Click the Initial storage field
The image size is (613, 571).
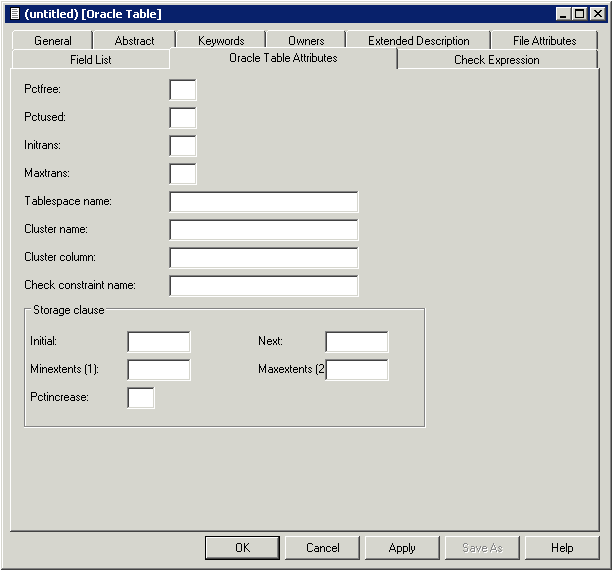point(159,342)
